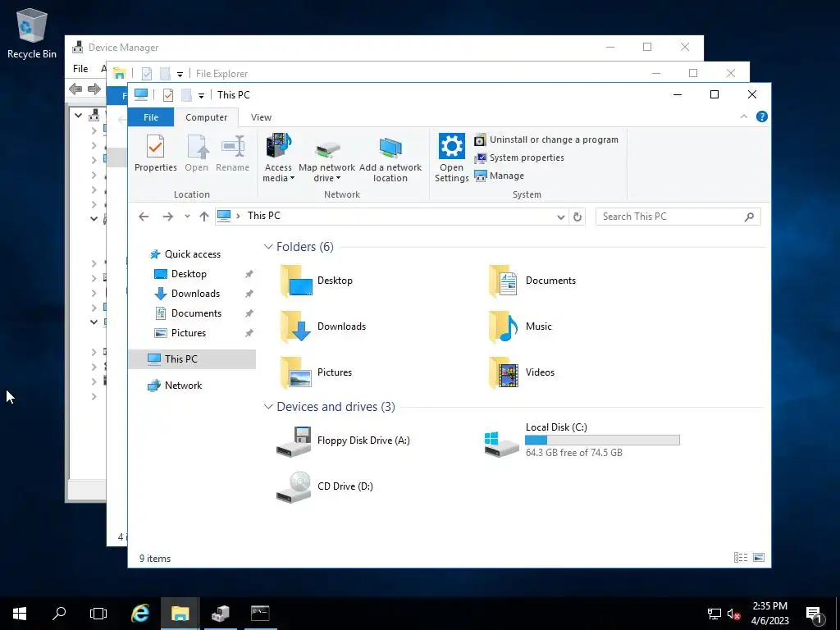Image resolution: width=840 pixels, height=630 pixels.
Task: Click File Explorer taskbar button
Action: (180, 614)
